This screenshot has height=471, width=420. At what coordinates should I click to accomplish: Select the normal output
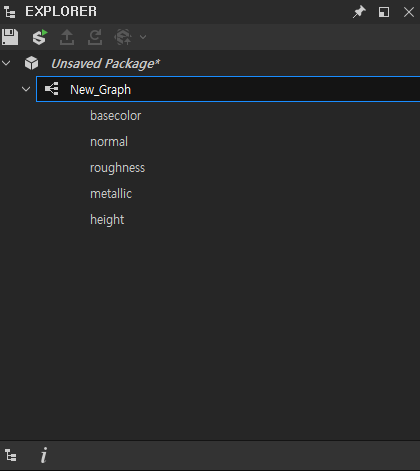109,142
